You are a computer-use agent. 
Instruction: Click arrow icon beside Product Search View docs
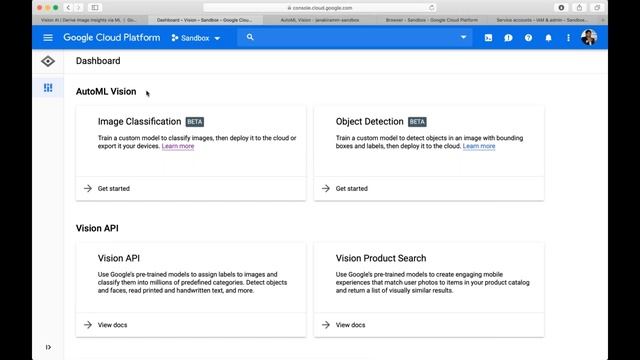point(326,325)
